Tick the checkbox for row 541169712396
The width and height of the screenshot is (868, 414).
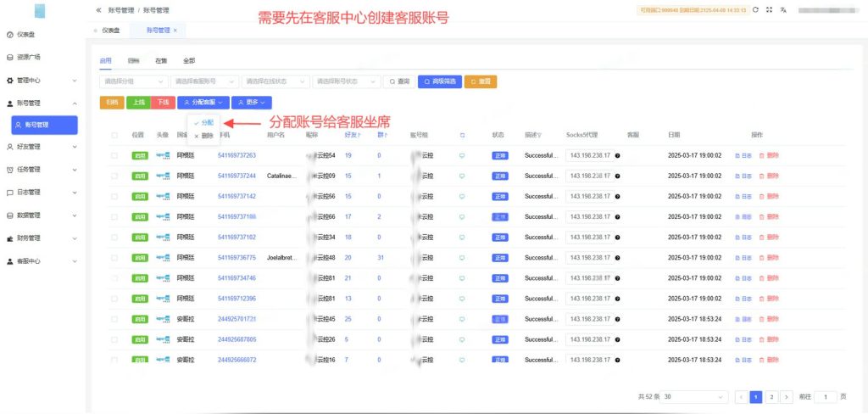pyautogui.click(x=114, y=299)
